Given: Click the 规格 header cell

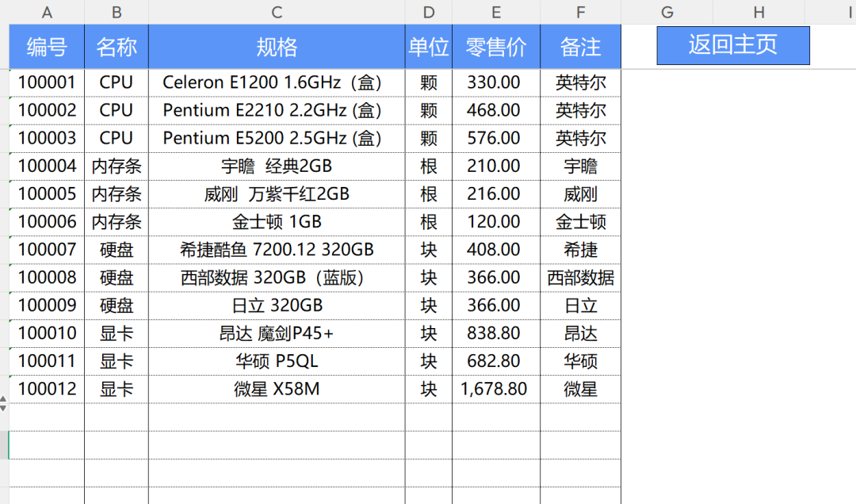Looking at the screenshot, I should tap(277, 47).
